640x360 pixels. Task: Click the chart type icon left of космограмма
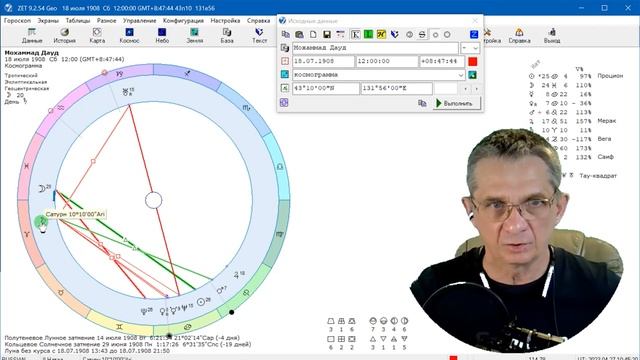point(285,75)
